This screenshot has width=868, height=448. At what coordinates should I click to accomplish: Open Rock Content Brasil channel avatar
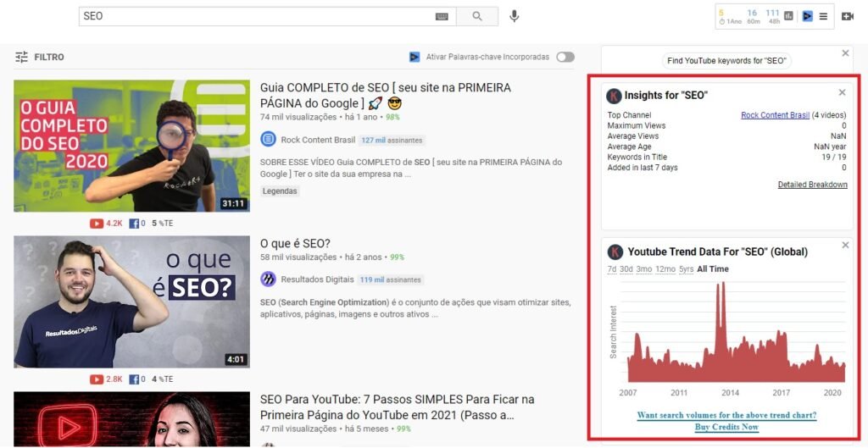(x=268, y=140)
